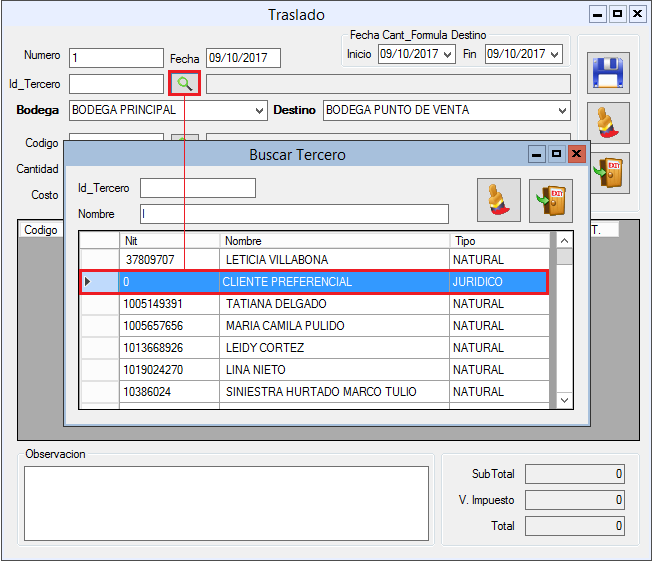
Task: Click the magnifier search icon beside Id_Tercero
Action: pyautogui.click(x=185, y=84)
